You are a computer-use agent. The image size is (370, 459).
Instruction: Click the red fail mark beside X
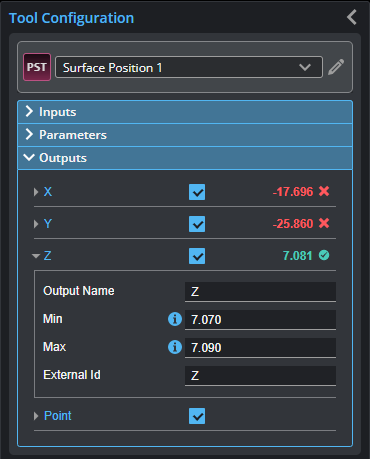tap(324, 191)
